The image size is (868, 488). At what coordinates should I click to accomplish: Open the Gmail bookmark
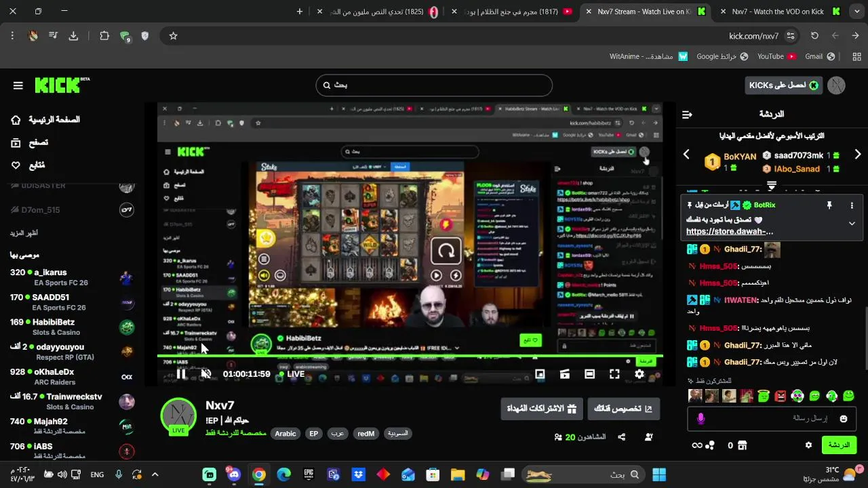click(x=820, y=57)
